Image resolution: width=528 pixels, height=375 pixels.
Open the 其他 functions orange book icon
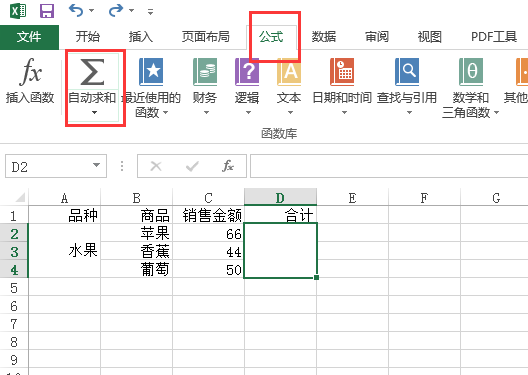pos(521,72)
